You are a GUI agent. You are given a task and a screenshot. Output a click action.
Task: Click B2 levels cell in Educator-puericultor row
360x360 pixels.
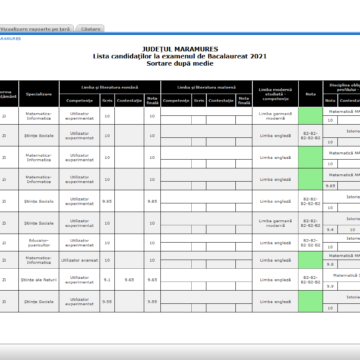[x=310, y=243]
